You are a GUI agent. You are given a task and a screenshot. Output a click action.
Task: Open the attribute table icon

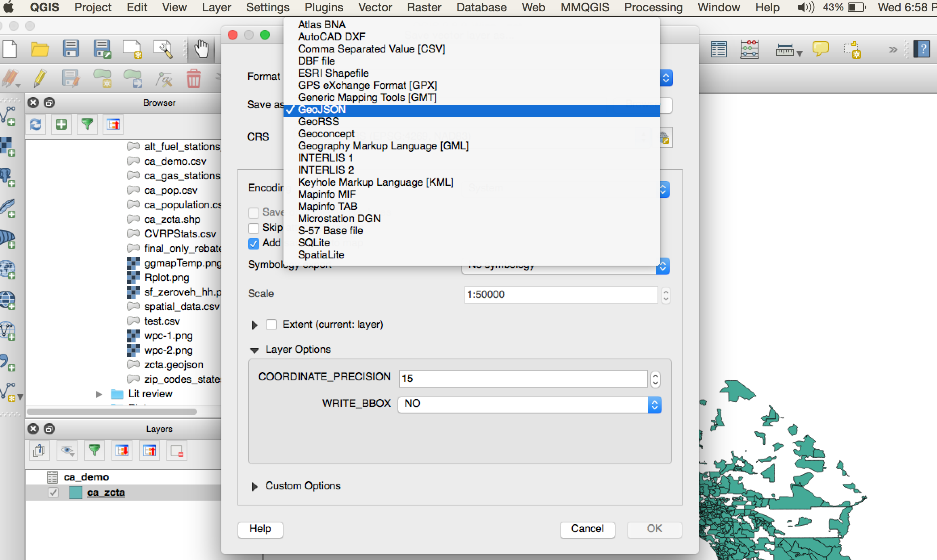(719, 50)
